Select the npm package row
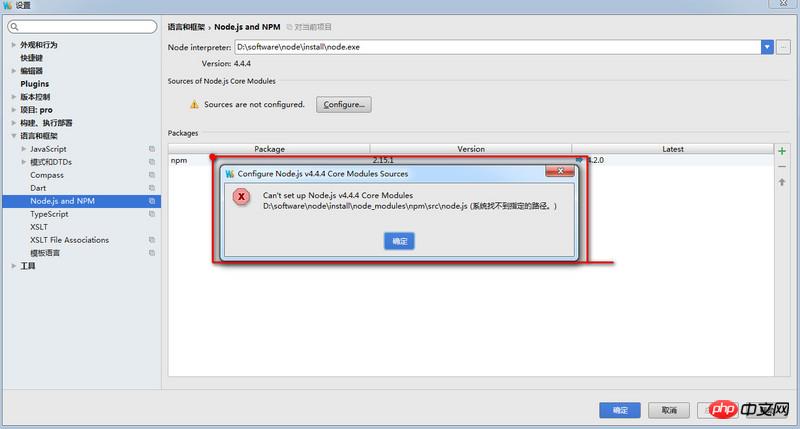Screen dimensions: 800x429 471,160
